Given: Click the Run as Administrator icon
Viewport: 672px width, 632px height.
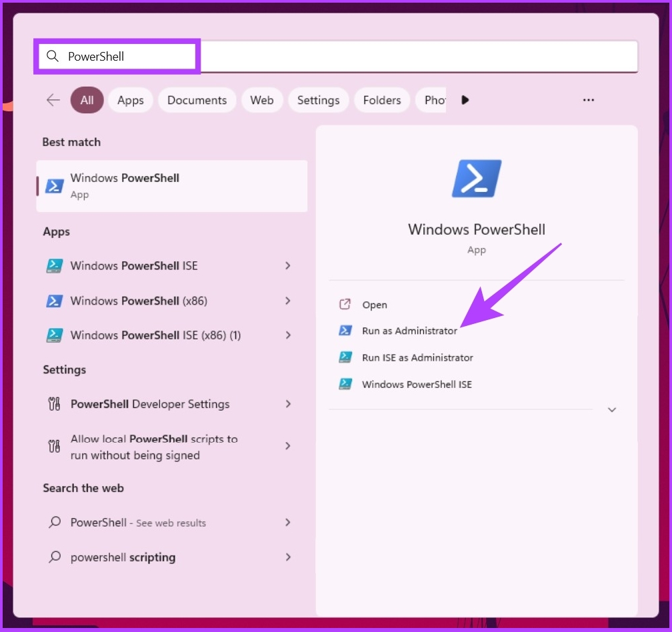Looking at the screenshot, I should click(x=345, y=331).
